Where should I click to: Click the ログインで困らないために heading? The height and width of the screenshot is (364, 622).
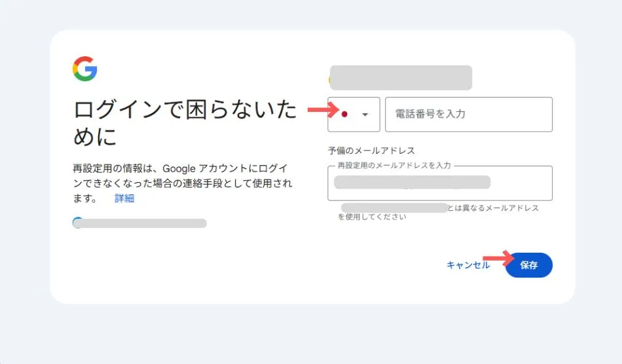click(x=185, y=122)
